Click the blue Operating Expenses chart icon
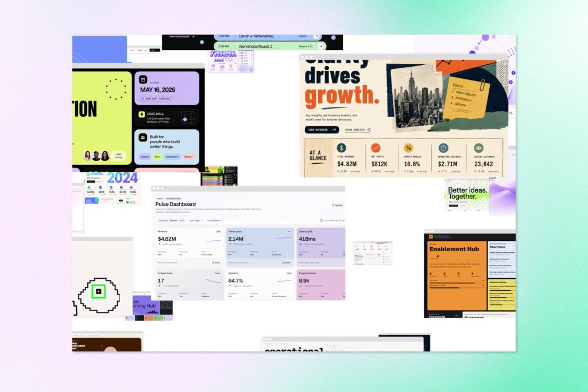This screenshot has width=588, height=392. pos(443,148)
